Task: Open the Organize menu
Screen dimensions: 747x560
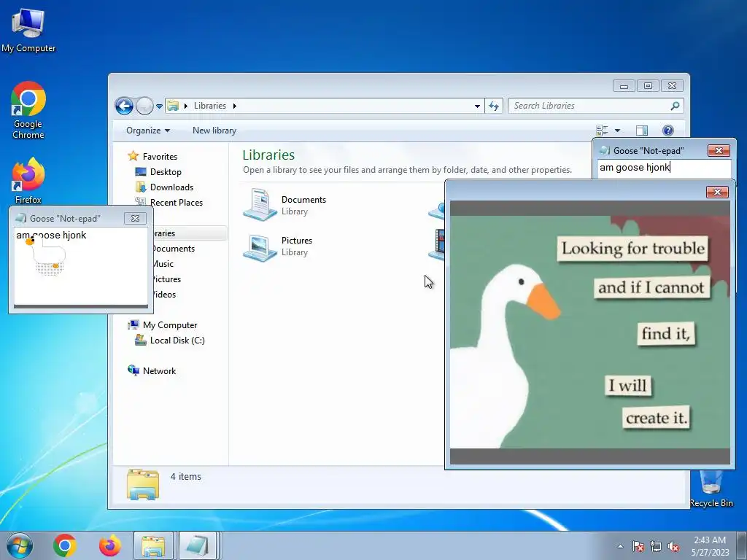Action: [147, 131]
